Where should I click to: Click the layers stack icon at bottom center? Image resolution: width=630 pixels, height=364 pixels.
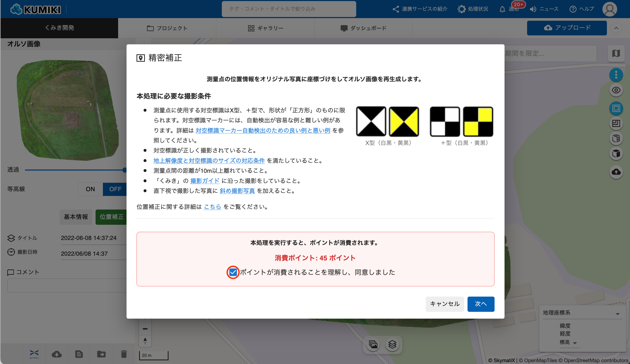[x=392, y=344]
